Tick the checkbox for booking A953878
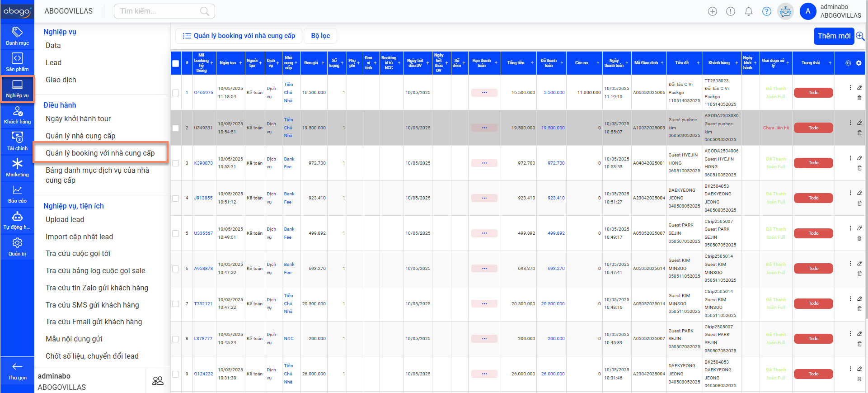Viewport: 868px width, 393px height. (x=176, y=269)
